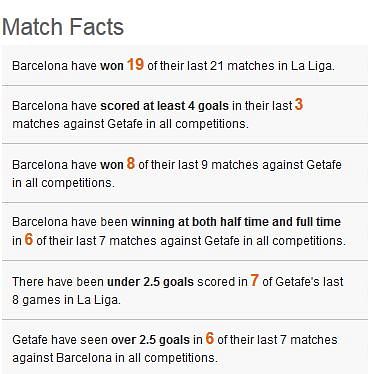Click 'matches against Getafe in all competitions' line

(x=130, y=124)
